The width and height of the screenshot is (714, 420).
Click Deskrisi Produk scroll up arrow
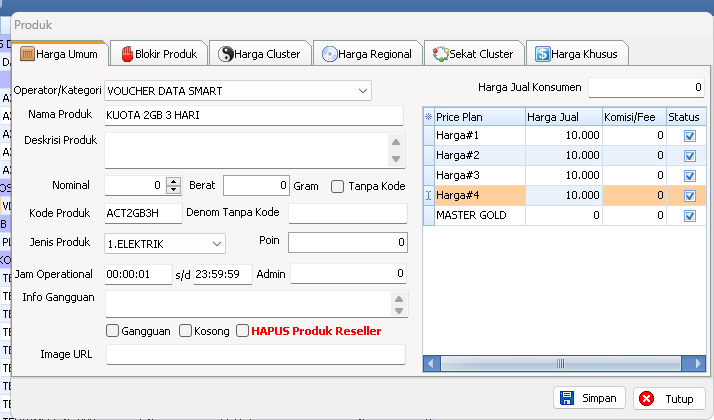(396, 142)
